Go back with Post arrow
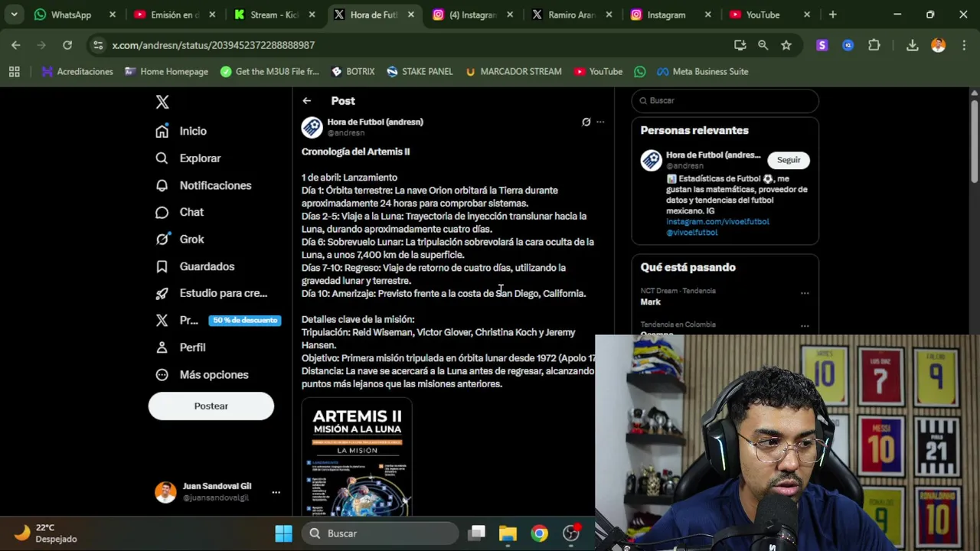The image size is (980, 551). 306,101
